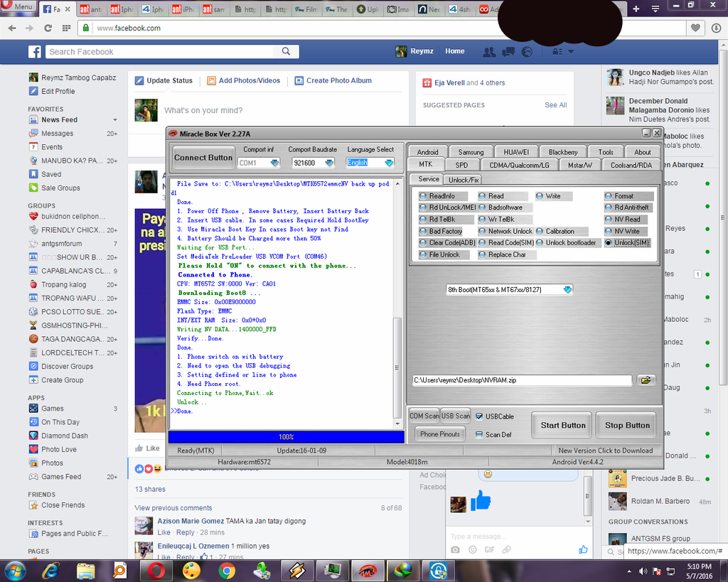Switch to the HUAWEI tab
Image resolution: width=728 pixels, height=582 pixels.
pyautogui.click(x=516, y=152)
